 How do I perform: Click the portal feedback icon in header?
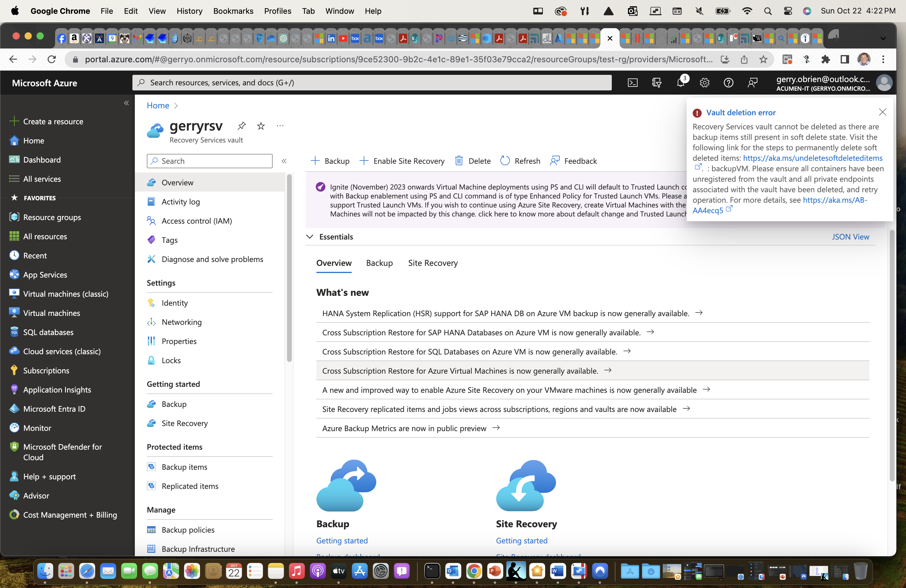[752, 83]
